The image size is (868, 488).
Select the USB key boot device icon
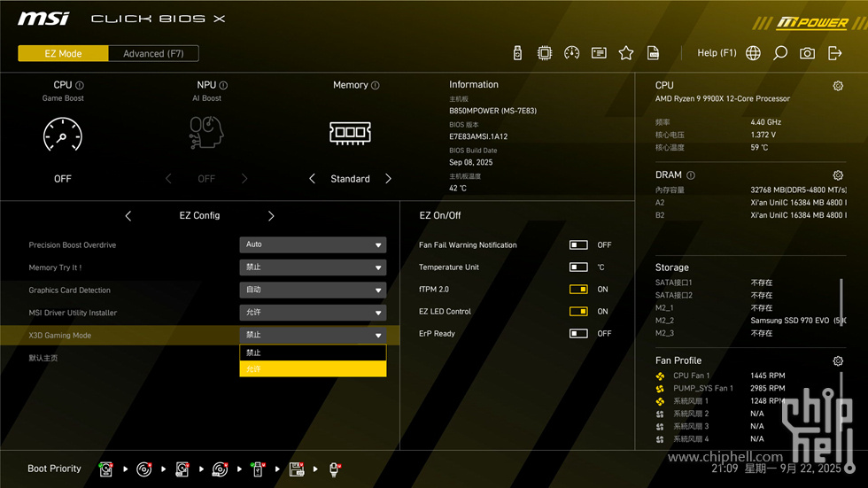point(258,469)
